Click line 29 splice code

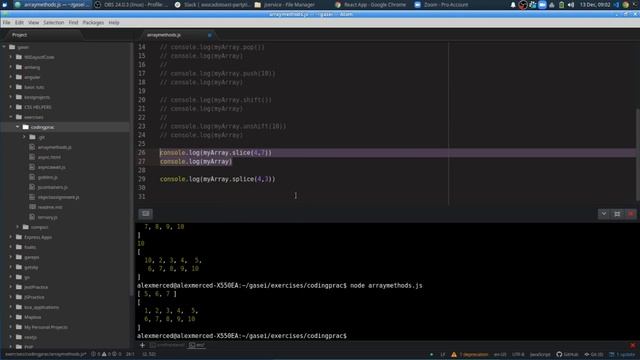[218, 179]
